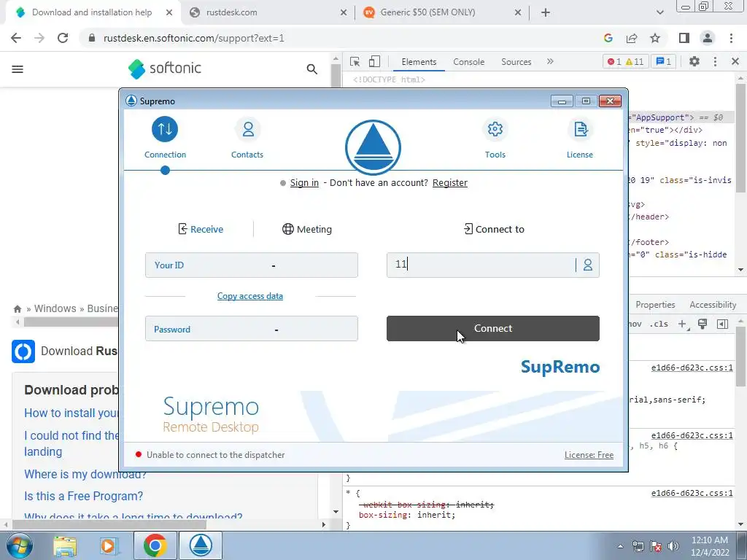Click the Register link
This screenshot has height=560, width=747.
pos(449,183)
